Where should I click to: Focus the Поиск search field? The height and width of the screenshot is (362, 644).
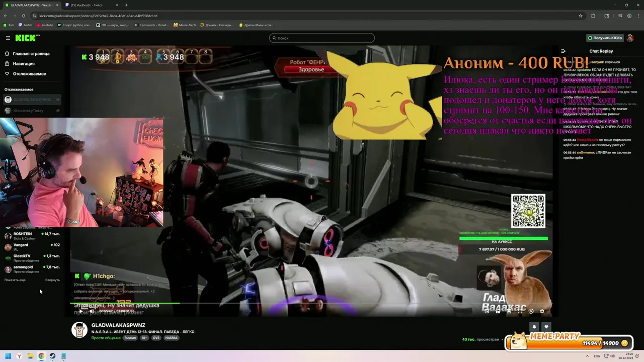(x=322, y=38)
